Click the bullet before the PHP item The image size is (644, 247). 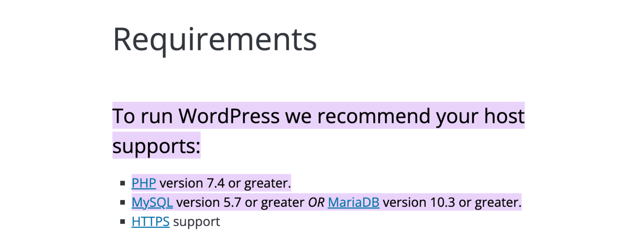(123, 183)
